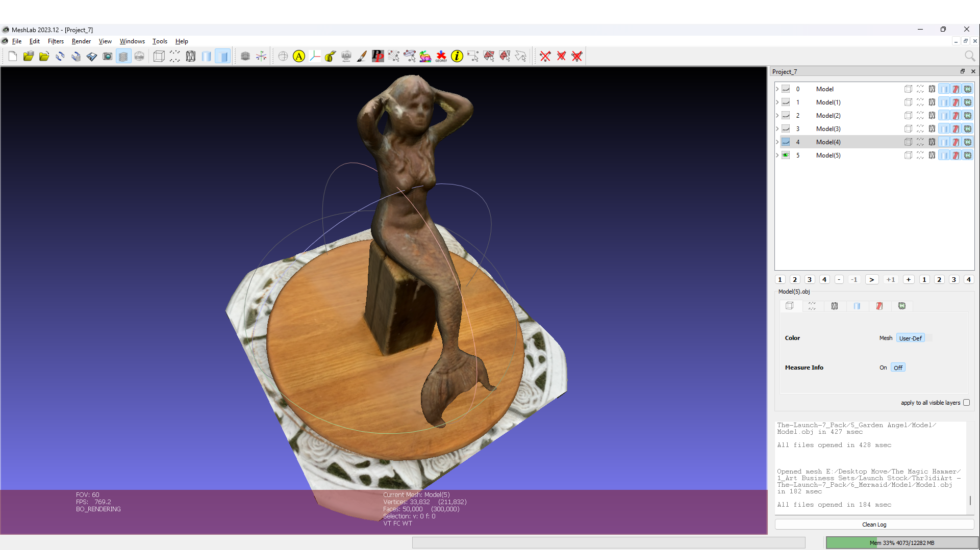Click the memory usage progress bar

[x=901, y=543]
